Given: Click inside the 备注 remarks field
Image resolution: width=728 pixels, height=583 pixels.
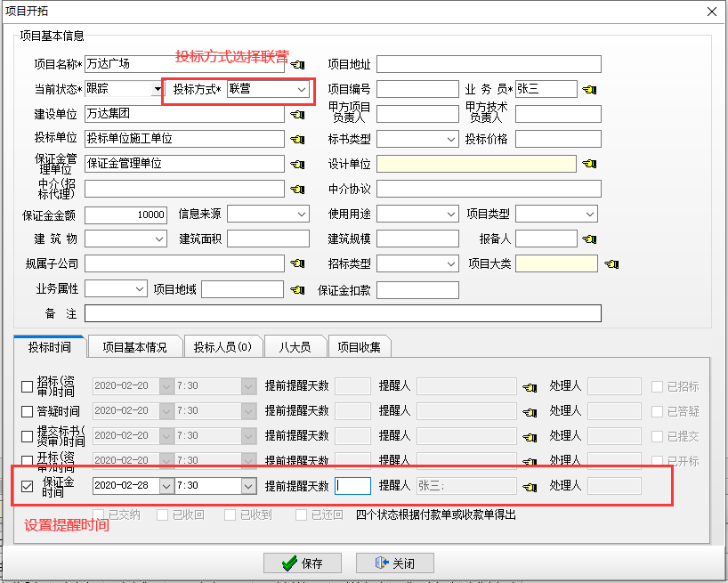Looking at the screenshot, I should (356, 312).
